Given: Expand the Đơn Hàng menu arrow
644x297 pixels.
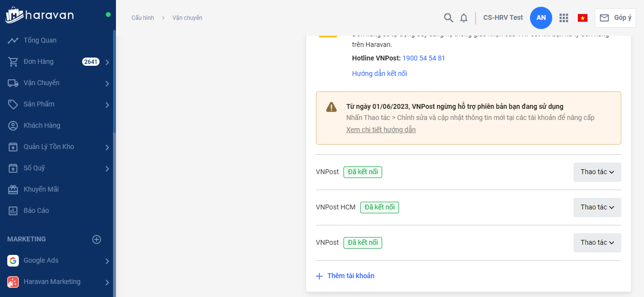Looking at the screenshot, I should 107,62.
